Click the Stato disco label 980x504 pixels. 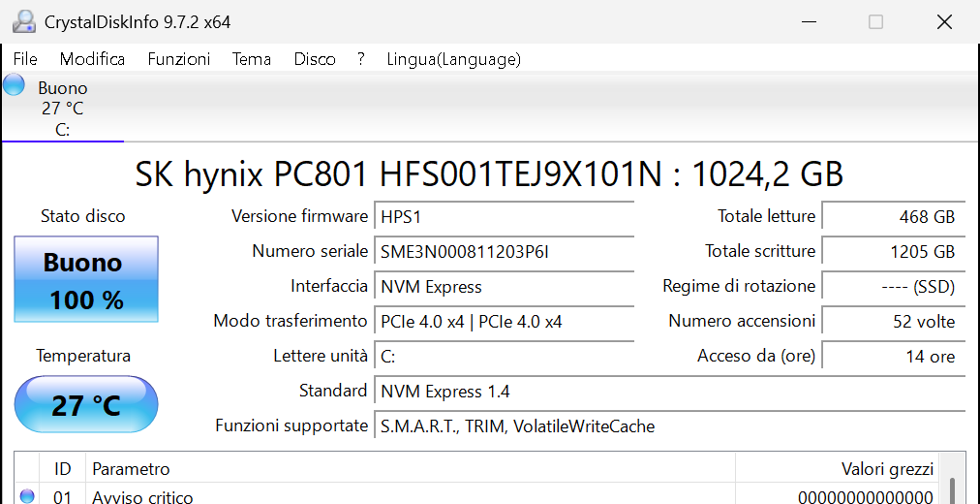pyautogui.click(x=82, y=216)
